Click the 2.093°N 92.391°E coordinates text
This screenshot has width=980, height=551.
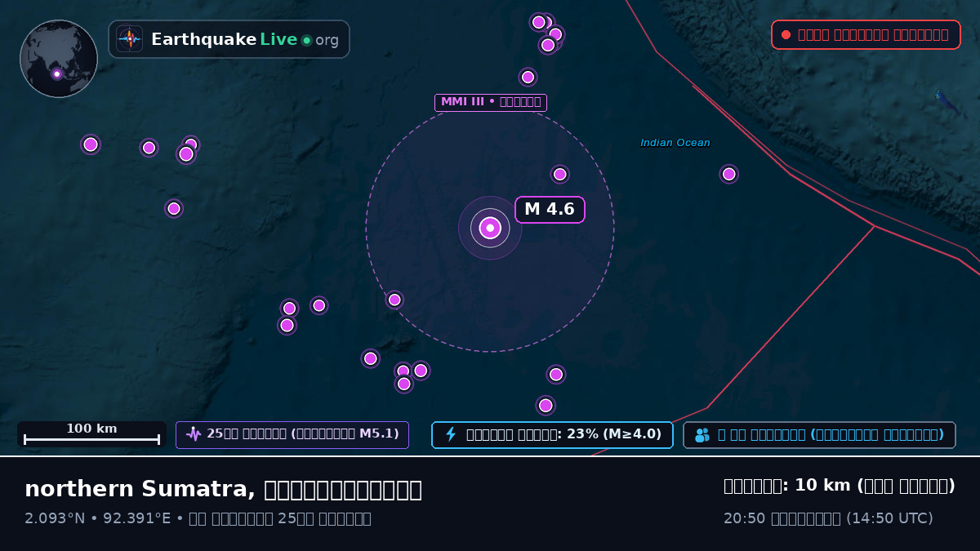coord(99,518)
